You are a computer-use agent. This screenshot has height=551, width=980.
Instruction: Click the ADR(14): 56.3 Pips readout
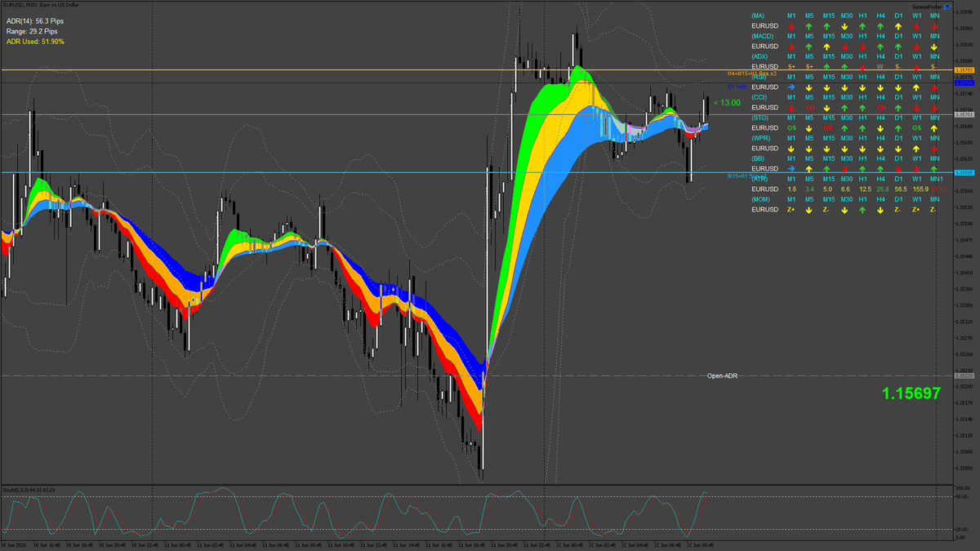click(35, 20)
